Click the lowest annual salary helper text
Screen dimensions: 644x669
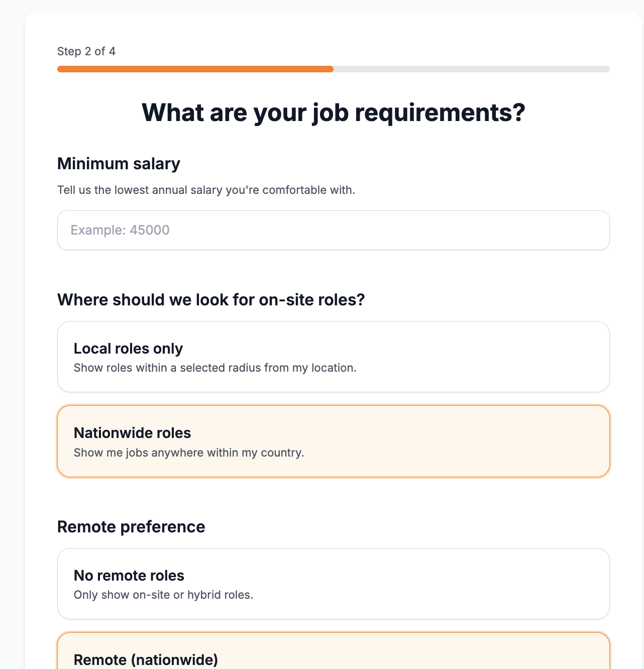coord(206,190)
